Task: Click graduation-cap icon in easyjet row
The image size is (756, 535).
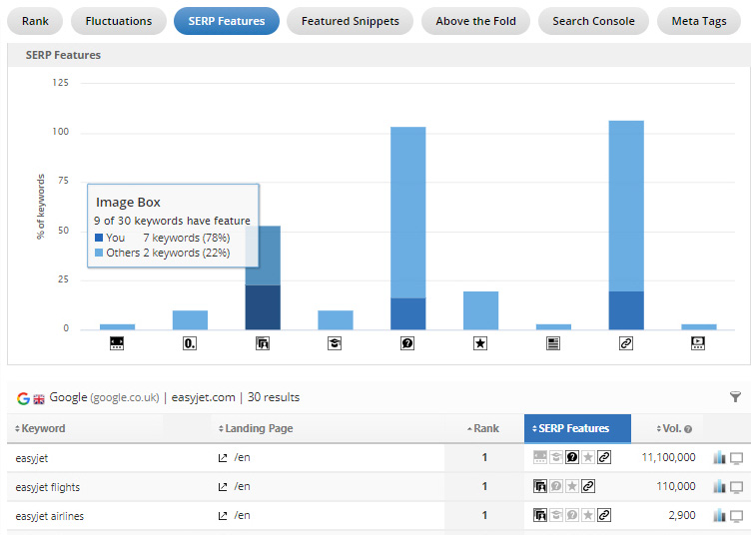Action: [556, 457]
